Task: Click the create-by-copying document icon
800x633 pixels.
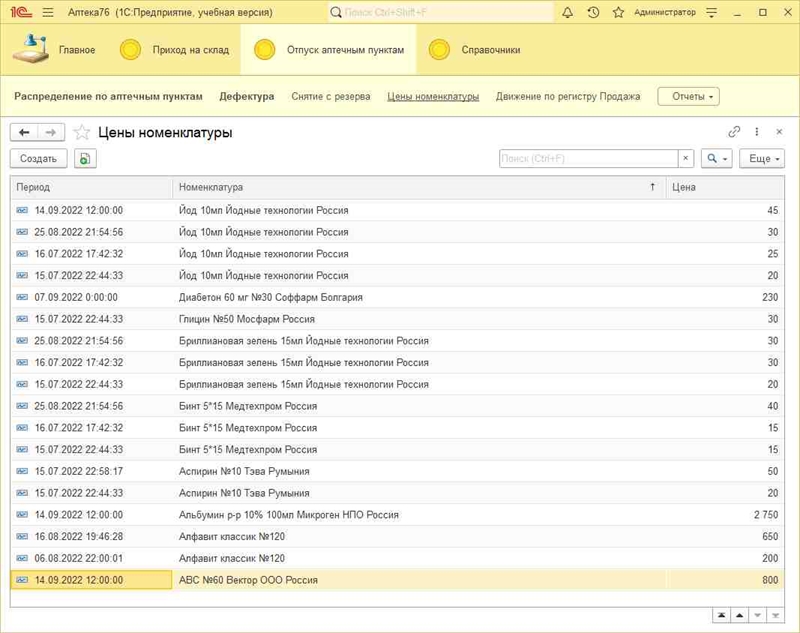Action: coord(85,159)
